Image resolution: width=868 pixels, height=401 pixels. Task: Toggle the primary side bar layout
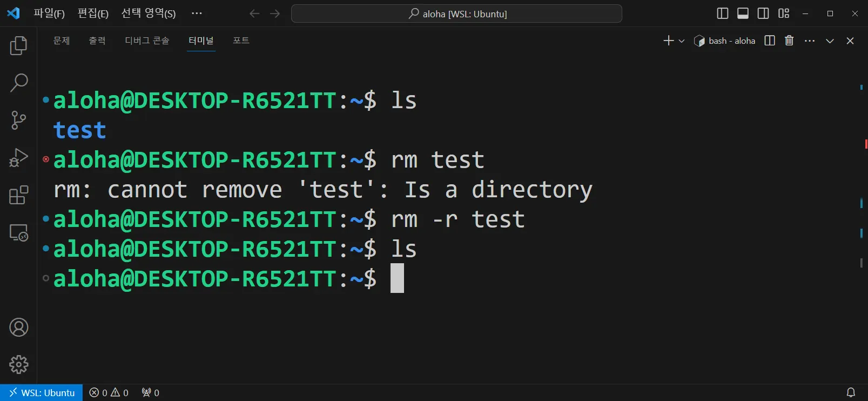pyautogui.click(x=722, y=14)
